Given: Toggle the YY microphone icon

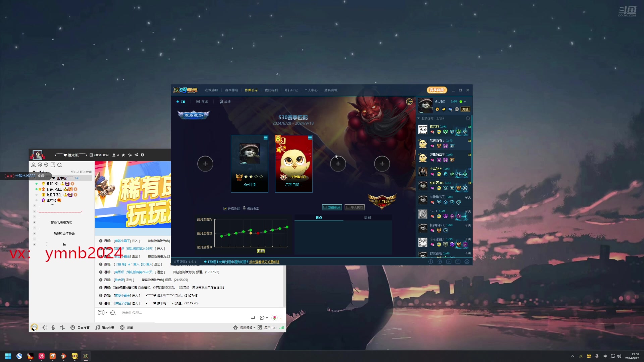Looking at the screenshot, I should (x=53, y=327).
